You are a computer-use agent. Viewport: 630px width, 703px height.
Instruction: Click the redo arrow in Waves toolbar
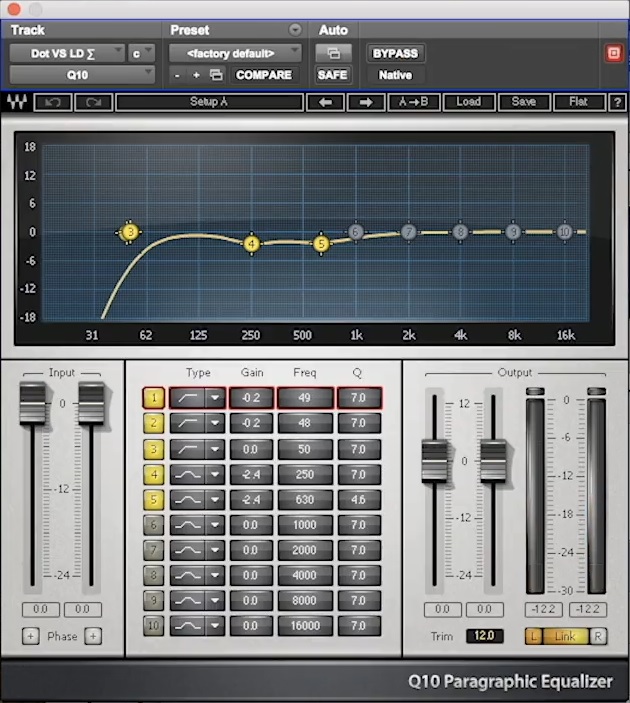tap(93, 102)
